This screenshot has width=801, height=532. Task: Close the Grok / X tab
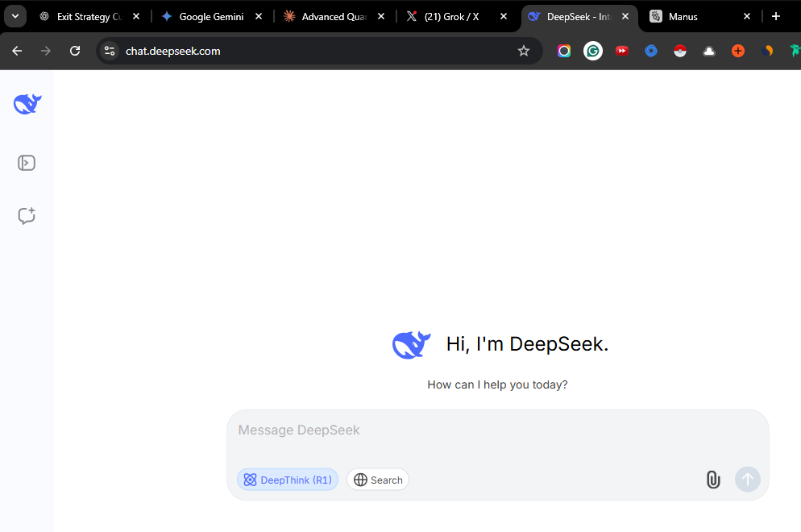tap(503, 16)
